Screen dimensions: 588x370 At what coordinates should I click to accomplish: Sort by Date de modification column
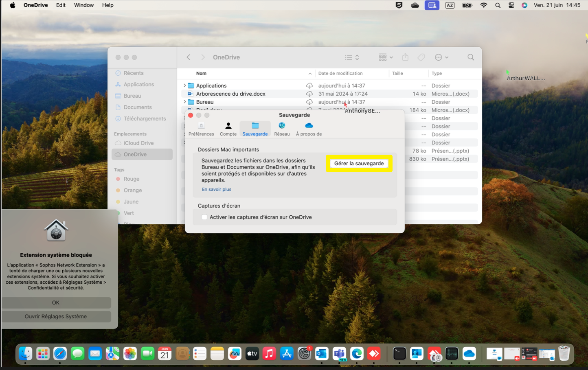point(340,73)
